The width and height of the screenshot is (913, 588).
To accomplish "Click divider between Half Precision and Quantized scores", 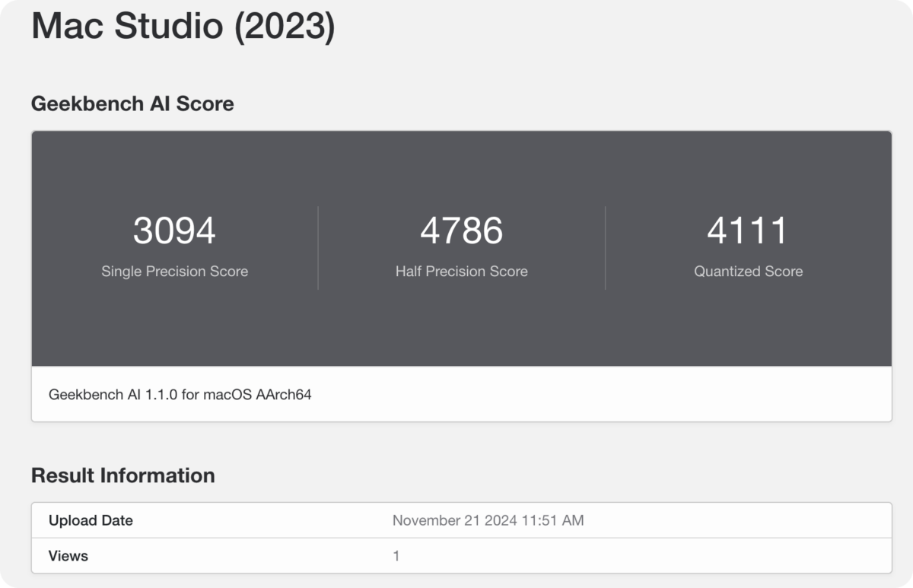I will 605,248.
